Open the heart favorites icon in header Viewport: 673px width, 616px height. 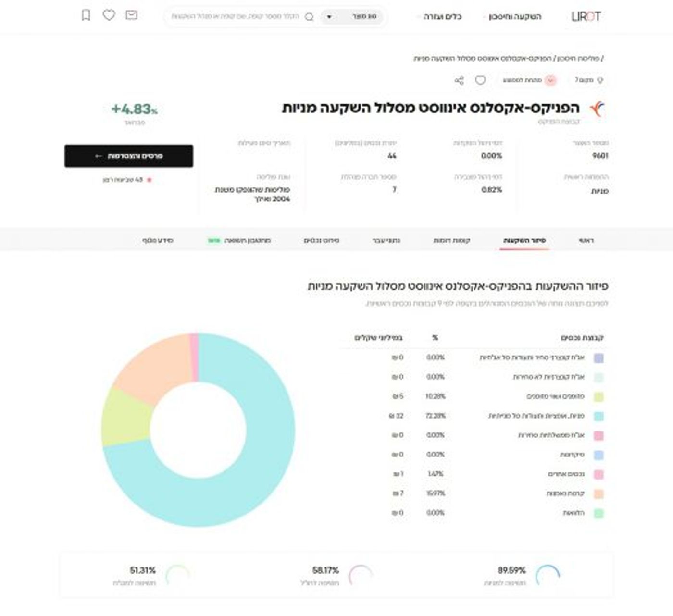pyautogui.click(x=109, y=15)
